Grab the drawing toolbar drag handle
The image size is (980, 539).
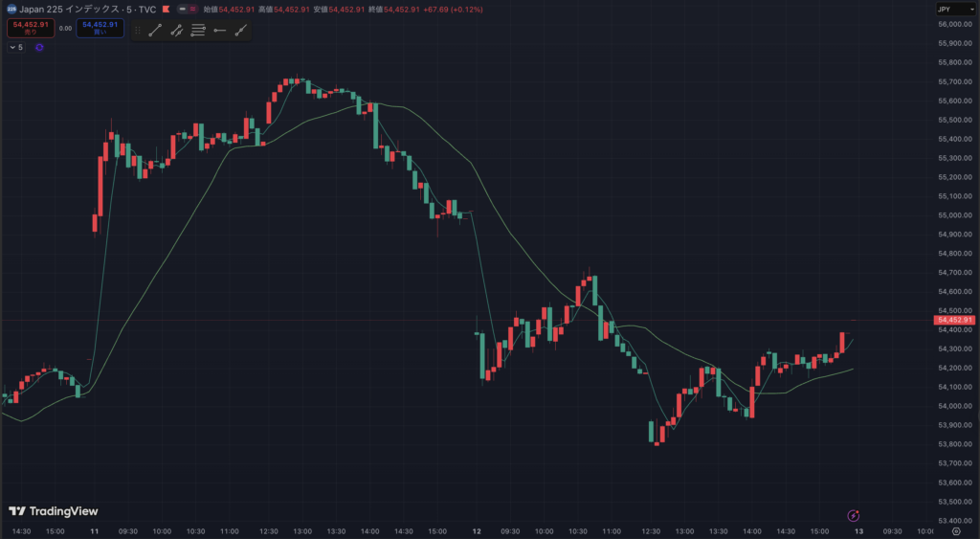pos(138,31)
